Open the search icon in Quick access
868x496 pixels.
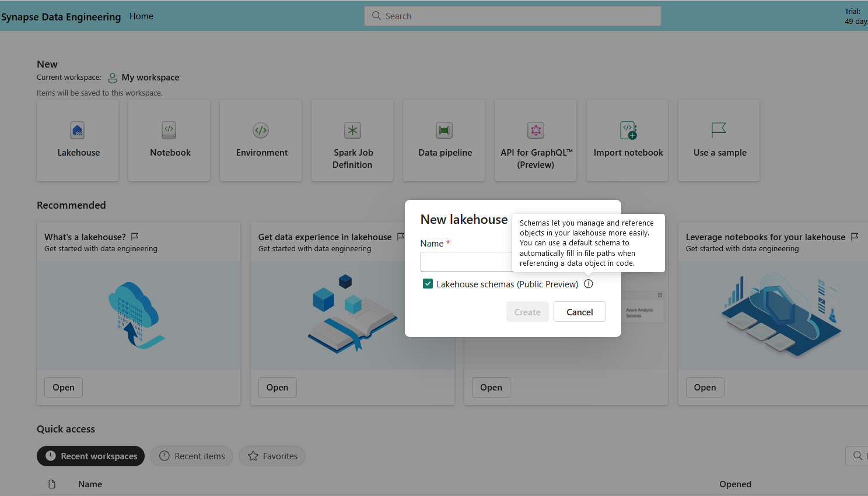point(856,456)
